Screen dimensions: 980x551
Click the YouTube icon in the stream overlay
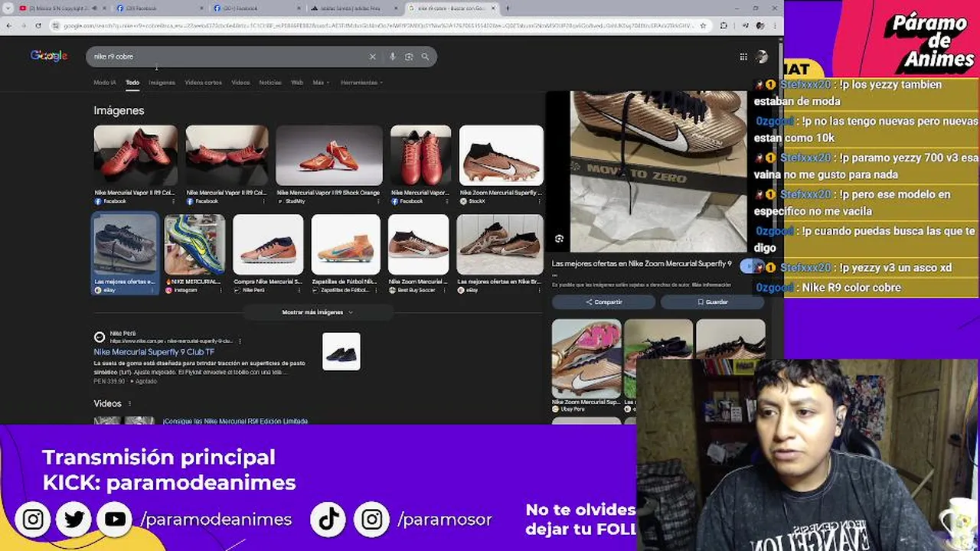pos(116,520)
